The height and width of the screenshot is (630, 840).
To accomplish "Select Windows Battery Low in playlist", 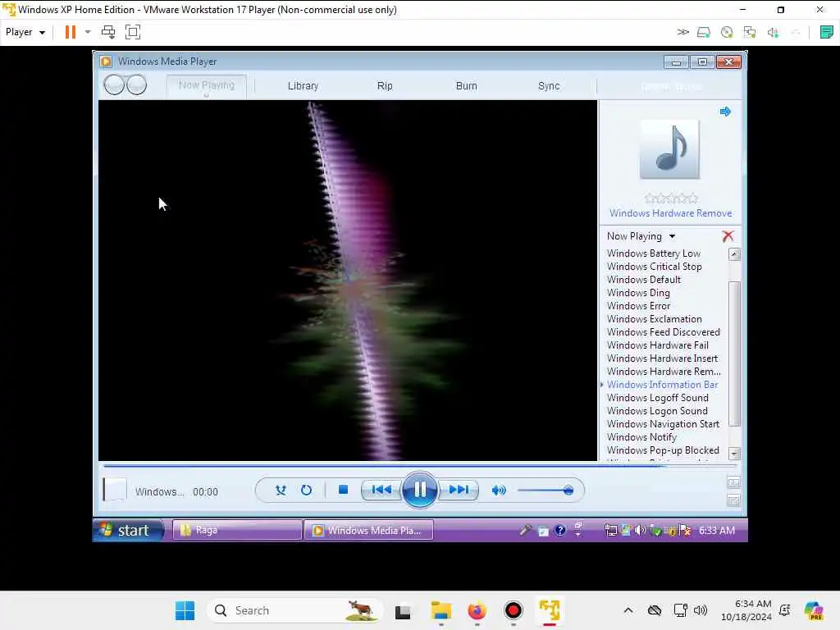I will [654, 253].
